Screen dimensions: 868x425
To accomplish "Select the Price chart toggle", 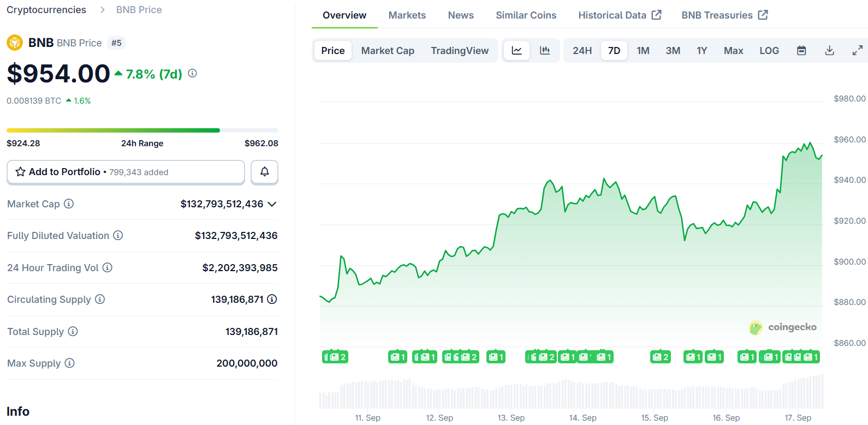I will [x=333, y=51].
